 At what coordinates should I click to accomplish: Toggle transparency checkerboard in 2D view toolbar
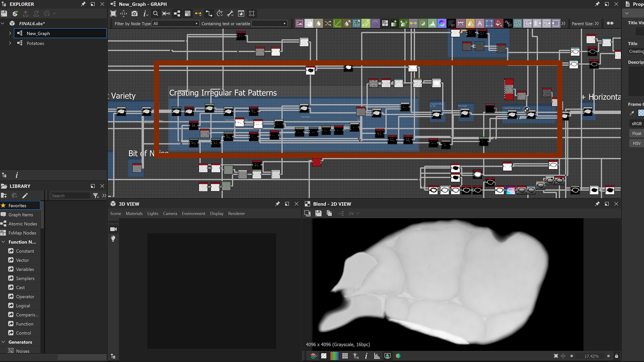click(x=324, y=356)
